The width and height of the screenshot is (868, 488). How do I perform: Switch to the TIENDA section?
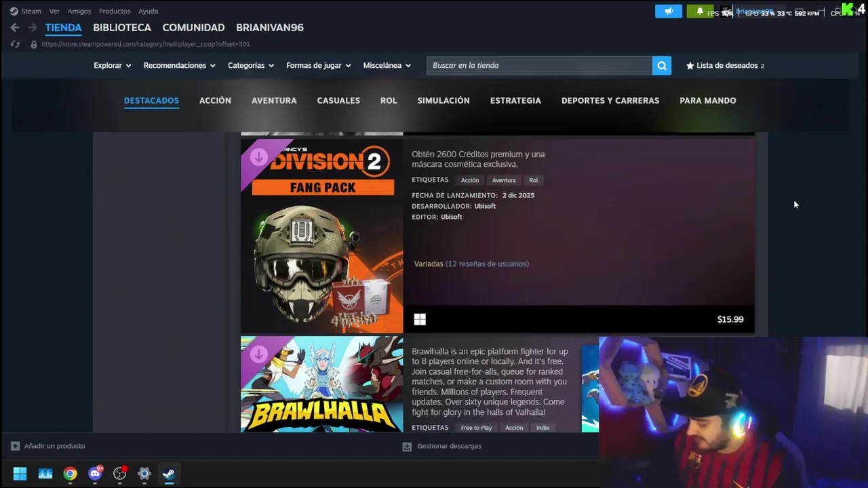tap(63, 28)
